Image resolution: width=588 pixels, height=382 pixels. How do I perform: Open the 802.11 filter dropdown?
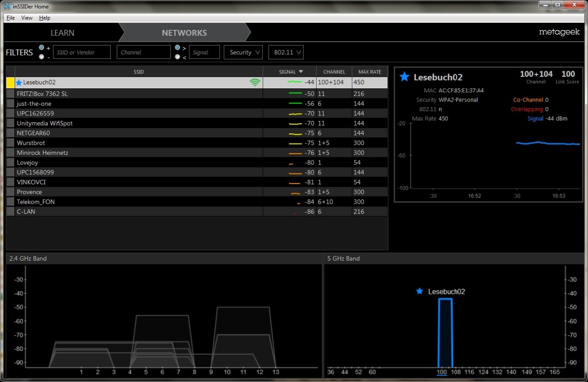pyautogui.click(x=286, y=52)
